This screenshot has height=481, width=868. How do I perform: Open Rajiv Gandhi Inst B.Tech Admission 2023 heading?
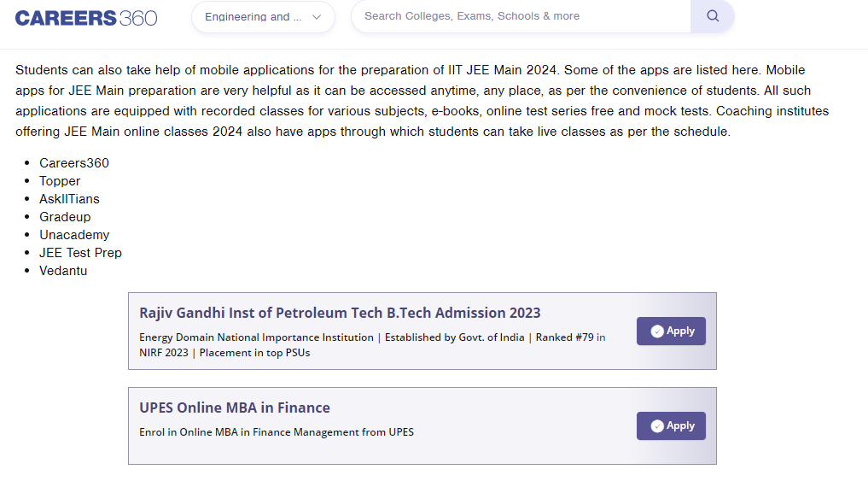tap(340, 313)
